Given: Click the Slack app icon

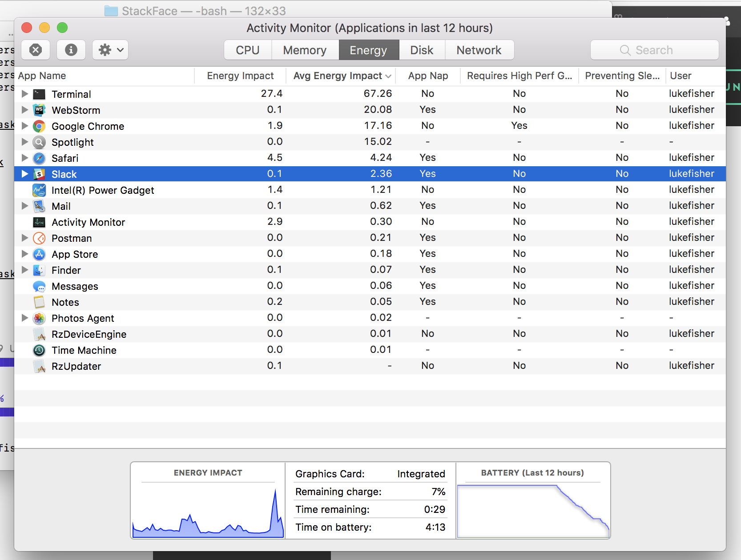Looking at the screenshot, I should 39,174.
